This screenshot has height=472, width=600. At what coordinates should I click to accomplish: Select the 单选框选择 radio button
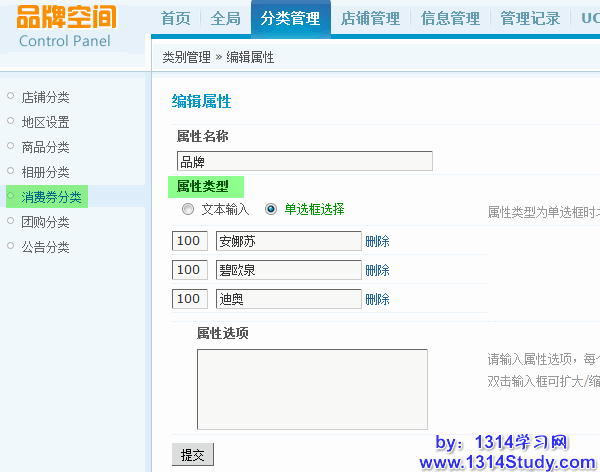coord(271,210)
